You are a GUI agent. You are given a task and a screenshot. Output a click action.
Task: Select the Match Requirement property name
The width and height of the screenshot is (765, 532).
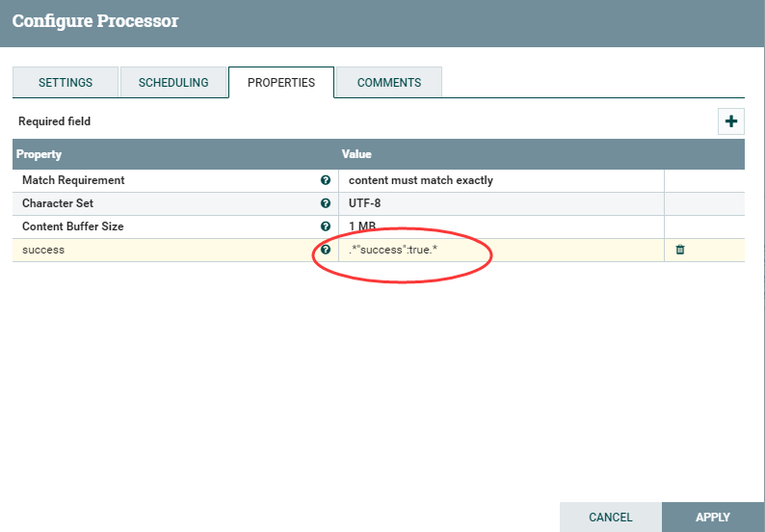73,180
